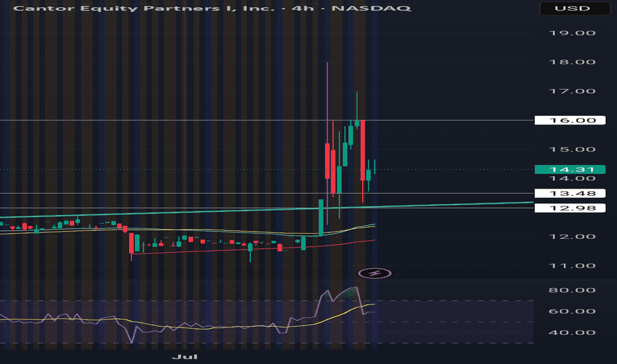Image resolution: width=617 pixels, height=364 pixels.
Task: Select the 13.48 horizontal line price label
Action: [570, 193]
